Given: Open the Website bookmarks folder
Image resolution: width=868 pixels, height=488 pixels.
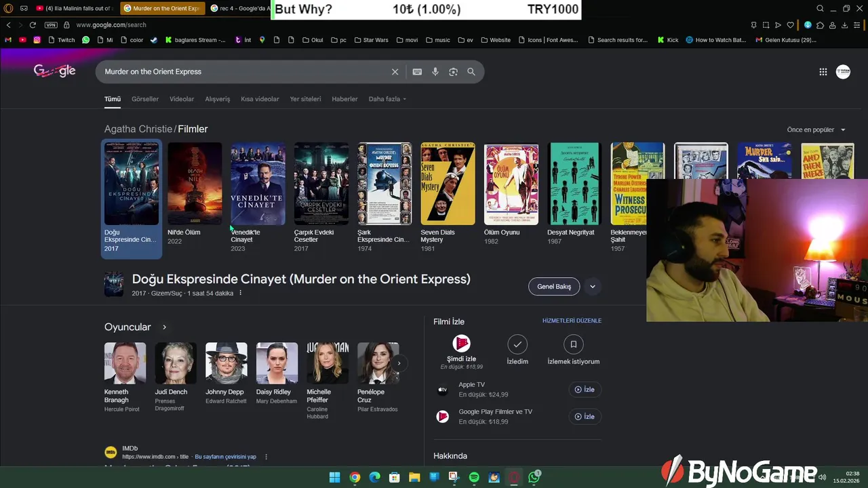Looking at the screenshot, I should coord(496,40).
